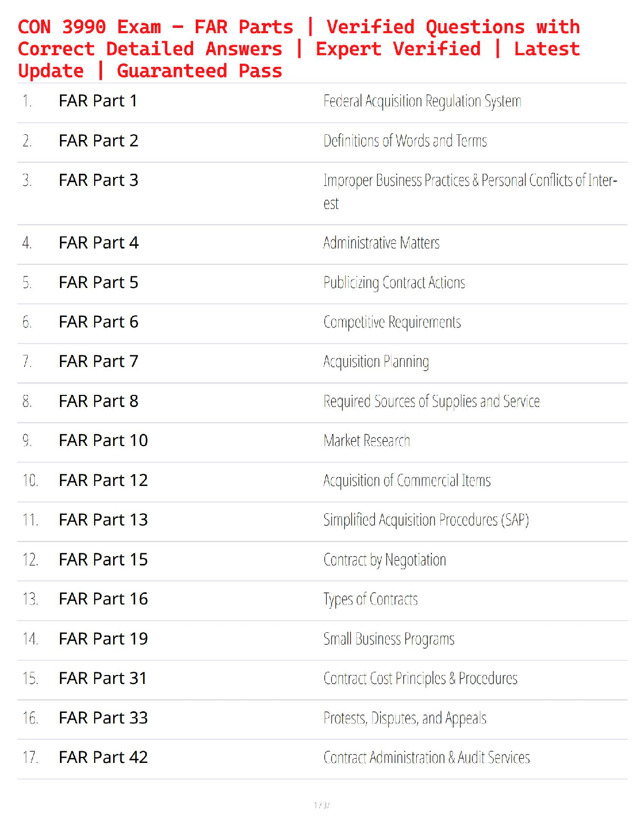Click the page number at page bottom

pyautogui.click(x=321, y=805)
